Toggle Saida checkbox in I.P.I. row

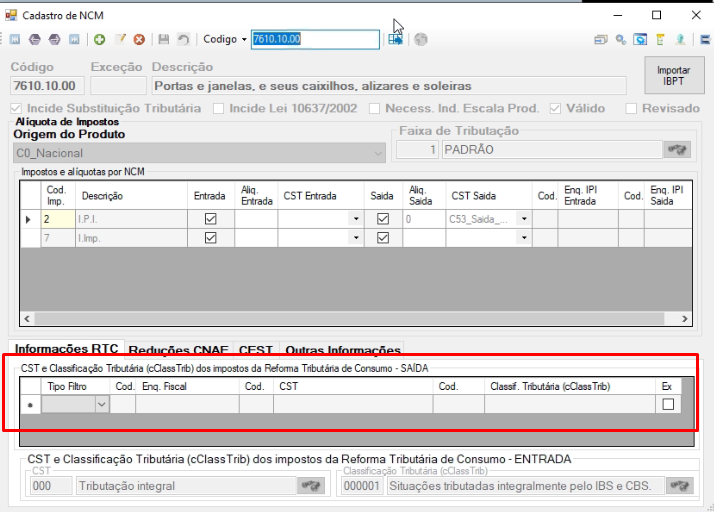tap(383, 219)
